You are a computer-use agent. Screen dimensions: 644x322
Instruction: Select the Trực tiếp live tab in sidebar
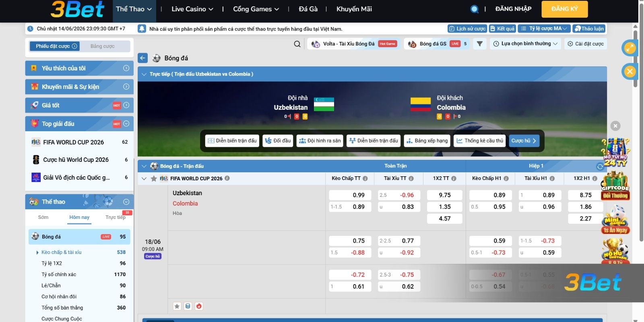pos(116,217)
